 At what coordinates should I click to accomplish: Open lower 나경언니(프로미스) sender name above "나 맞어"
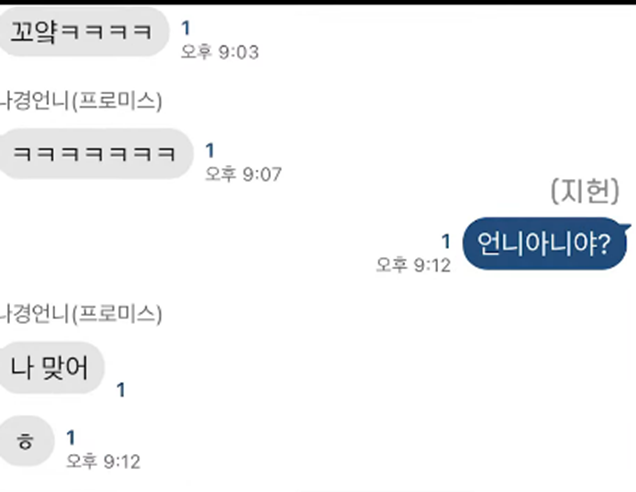(x=81, y=314)
